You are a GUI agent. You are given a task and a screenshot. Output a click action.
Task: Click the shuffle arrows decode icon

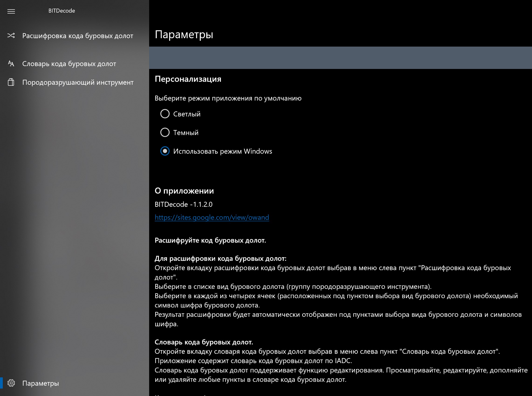pos(11,36)
